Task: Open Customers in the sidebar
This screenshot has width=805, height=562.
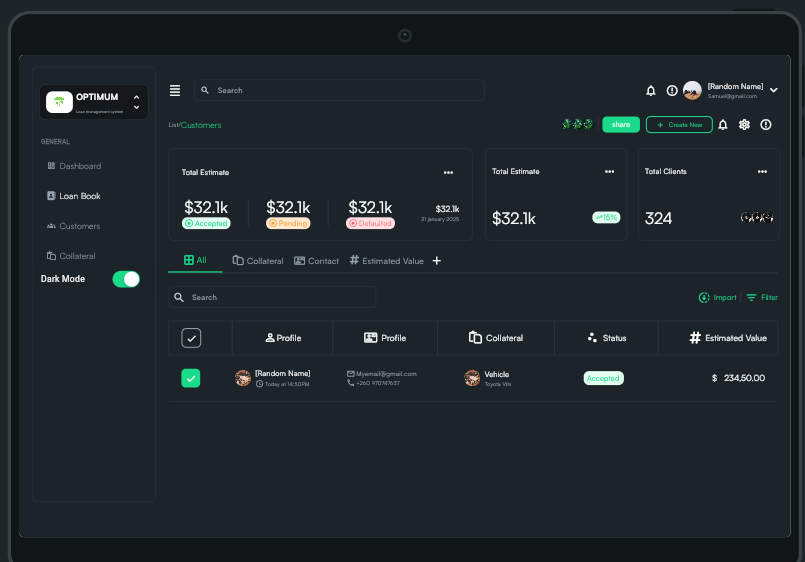Action: pyautogui.click(x=73, y=226)
